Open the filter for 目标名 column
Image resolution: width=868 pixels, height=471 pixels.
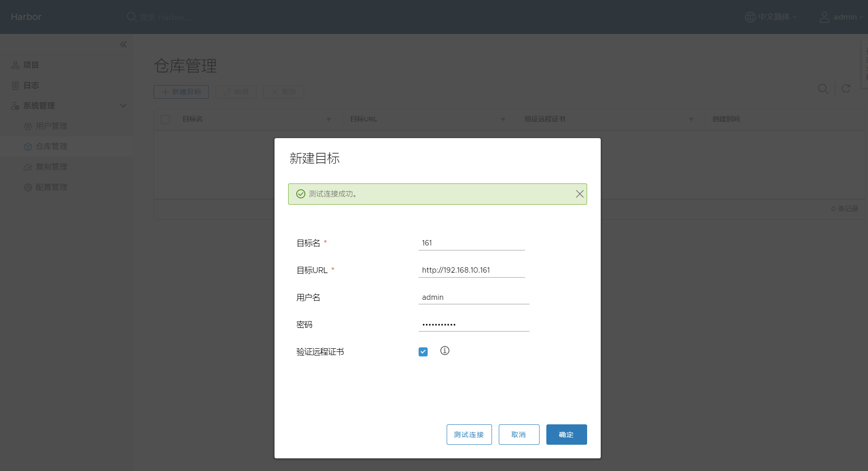click(329, 120)
